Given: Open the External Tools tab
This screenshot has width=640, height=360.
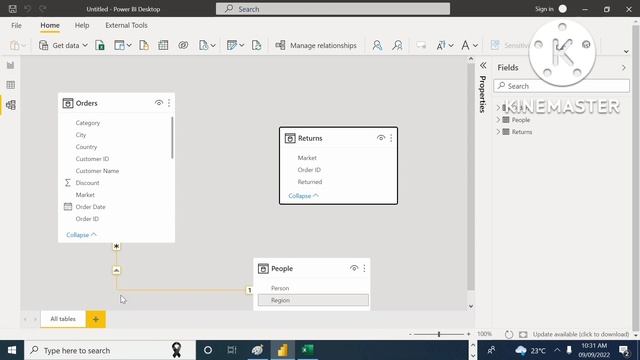Looking at the screenshot, I should 126,25.
